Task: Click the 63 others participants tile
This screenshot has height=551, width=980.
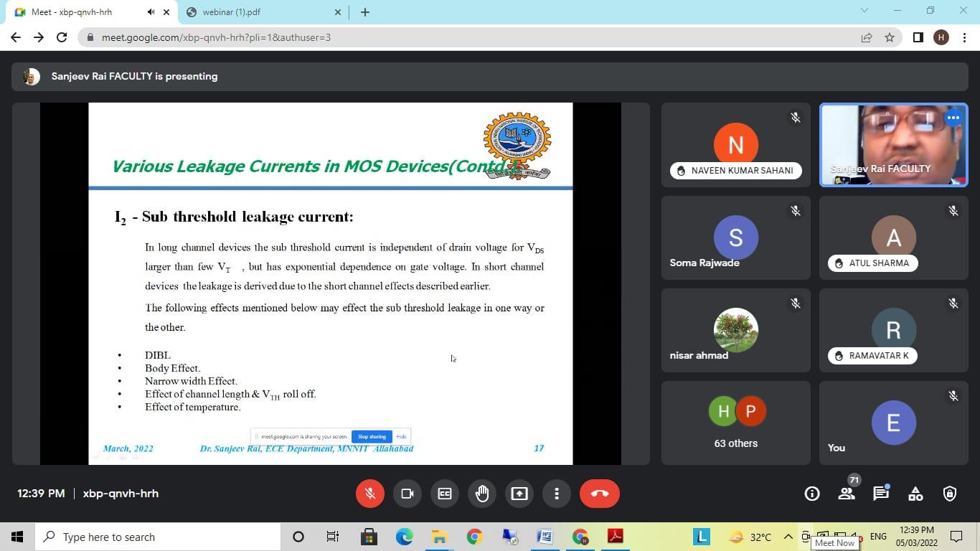Action: (x=736, y=423)
